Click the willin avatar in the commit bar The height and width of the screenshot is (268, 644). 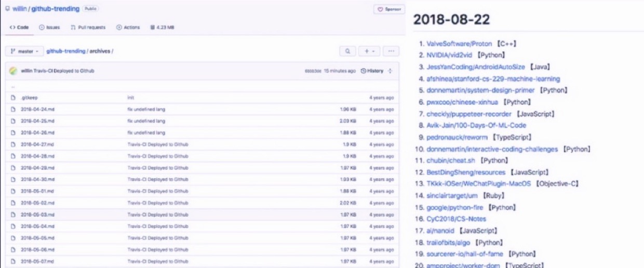click(x=13, y=71)
